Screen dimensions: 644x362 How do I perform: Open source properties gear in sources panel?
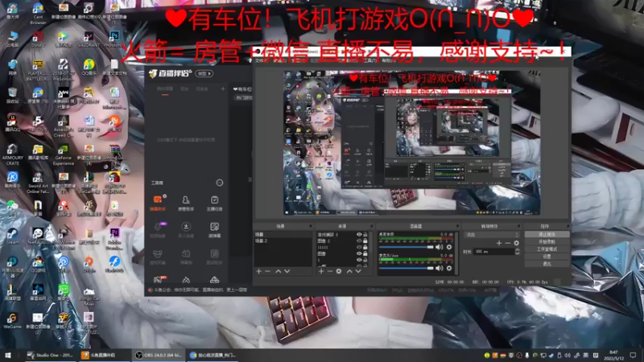pos(339,271)
